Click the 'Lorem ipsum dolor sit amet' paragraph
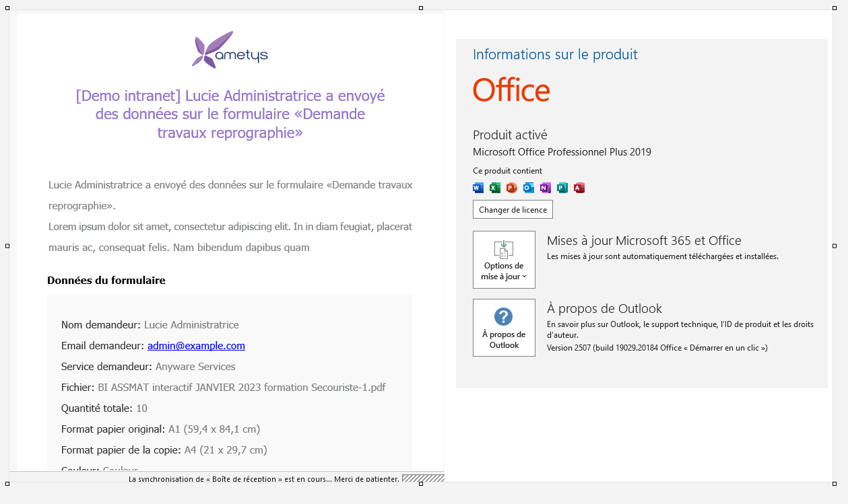This screenshot has height=504, width=848. (x=230, y=237)
